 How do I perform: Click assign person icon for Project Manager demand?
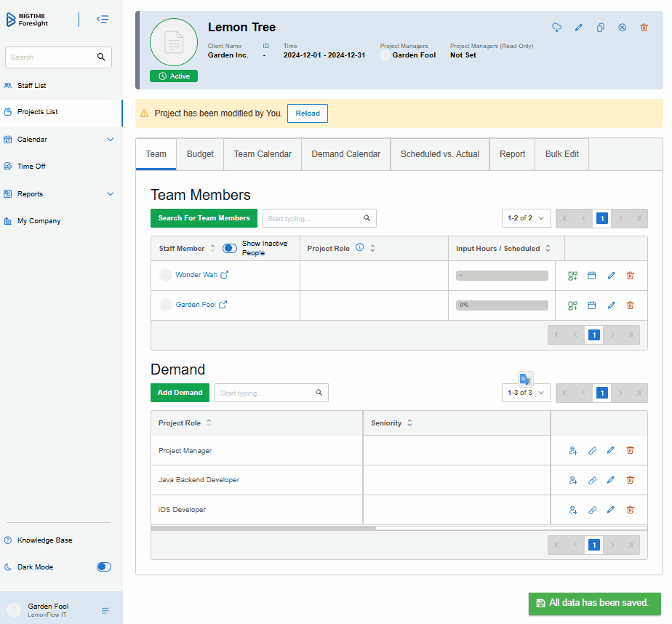(x=572, y=451)
